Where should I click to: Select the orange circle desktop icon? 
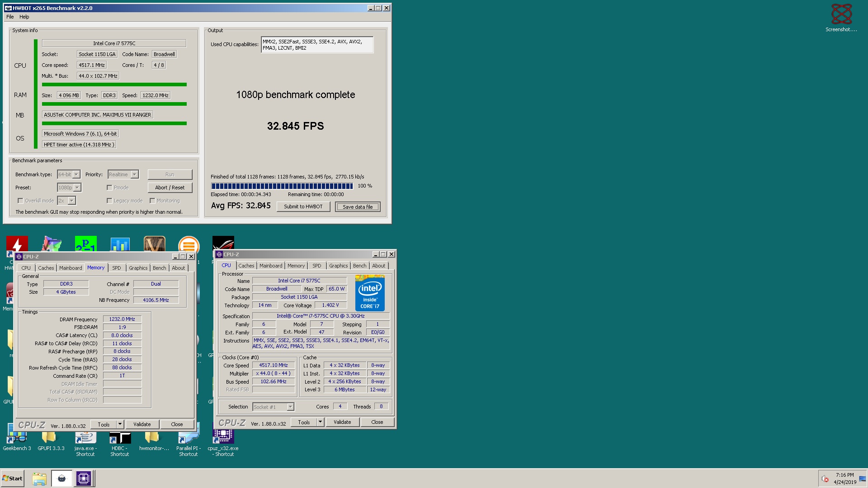(189, 244)
